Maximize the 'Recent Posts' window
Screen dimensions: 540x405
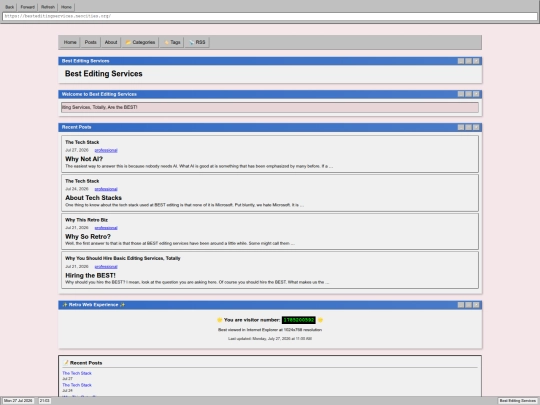[x=468, y=127]
